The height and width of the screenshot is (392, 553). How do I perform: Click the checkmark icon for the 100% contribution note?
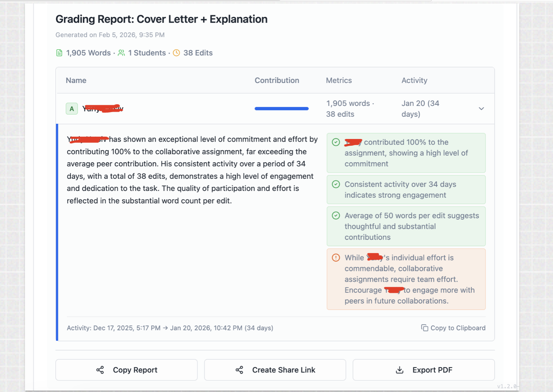click(336, 142)
